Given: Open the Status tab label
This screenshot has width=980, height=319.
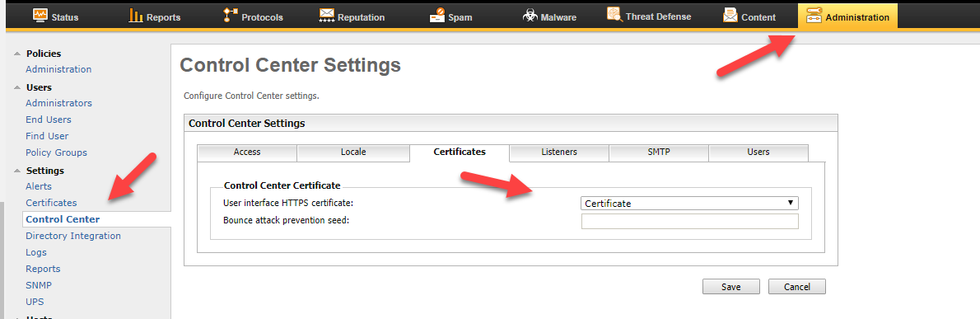Looking at the screenshot, I should [66, 17].
